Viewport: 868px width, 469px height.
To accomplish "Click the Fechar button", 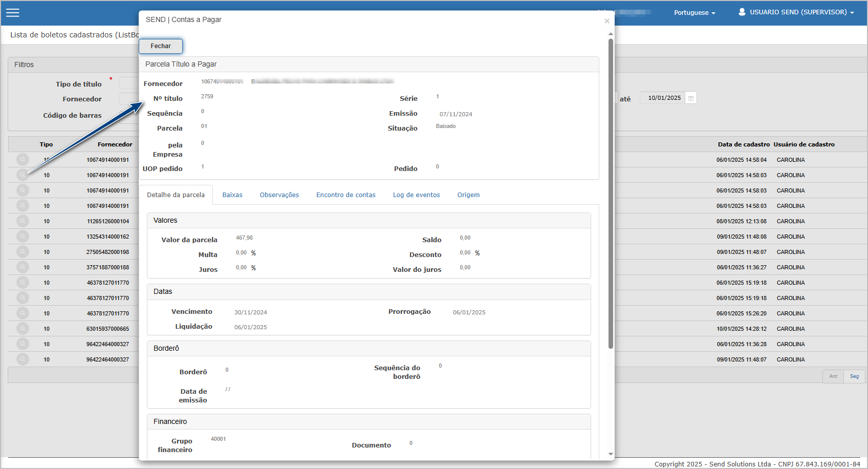I will click(x=161, y=46).
